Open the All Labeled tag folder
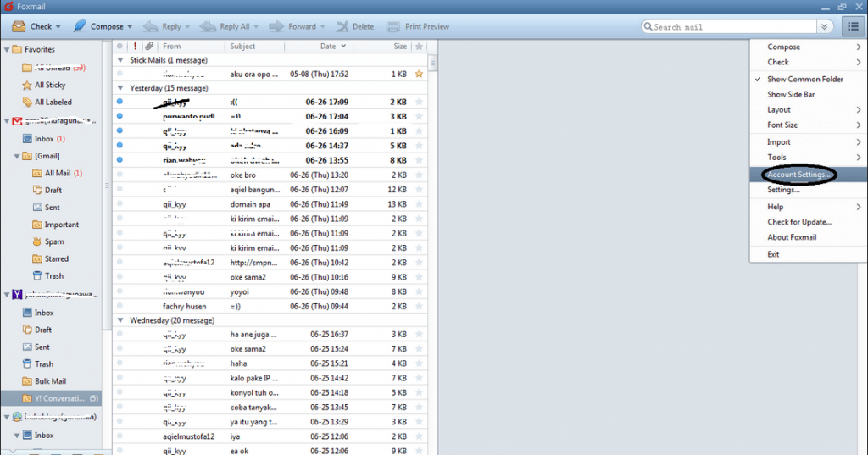868x455 pixels. (26, 103)
